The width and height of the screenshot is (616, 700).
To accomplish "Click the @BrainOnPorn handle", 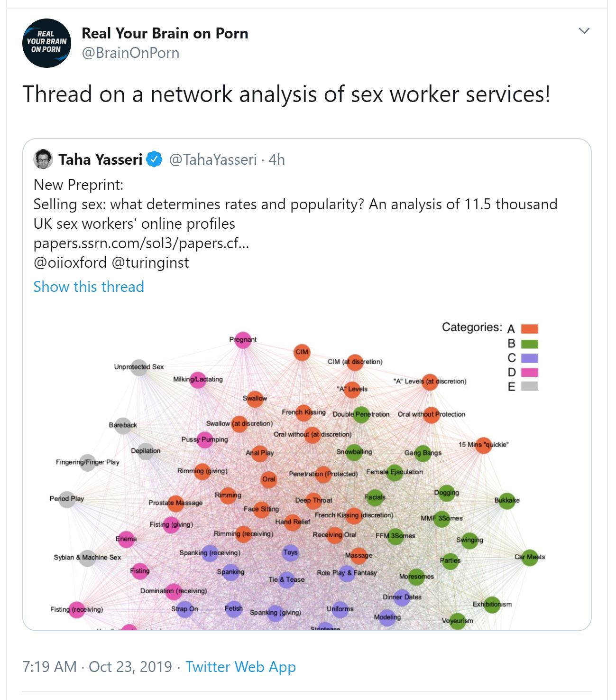I will coord(130,53).
